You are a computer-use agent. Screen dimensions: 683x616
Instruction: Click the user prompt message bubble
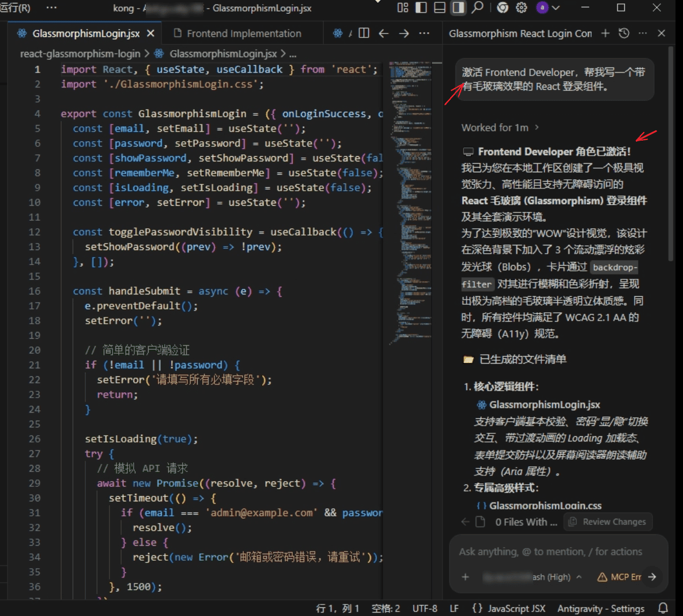554,79
